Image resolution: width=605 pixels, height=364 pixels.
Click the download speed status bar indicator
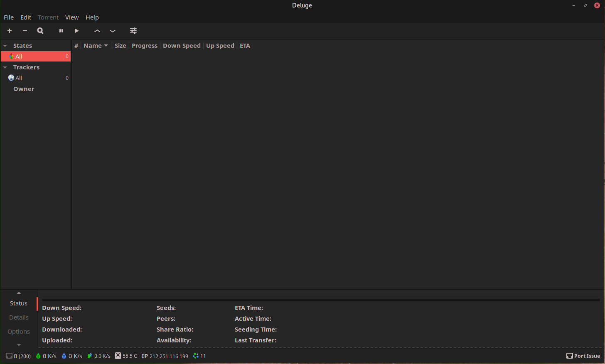(46, 356)
